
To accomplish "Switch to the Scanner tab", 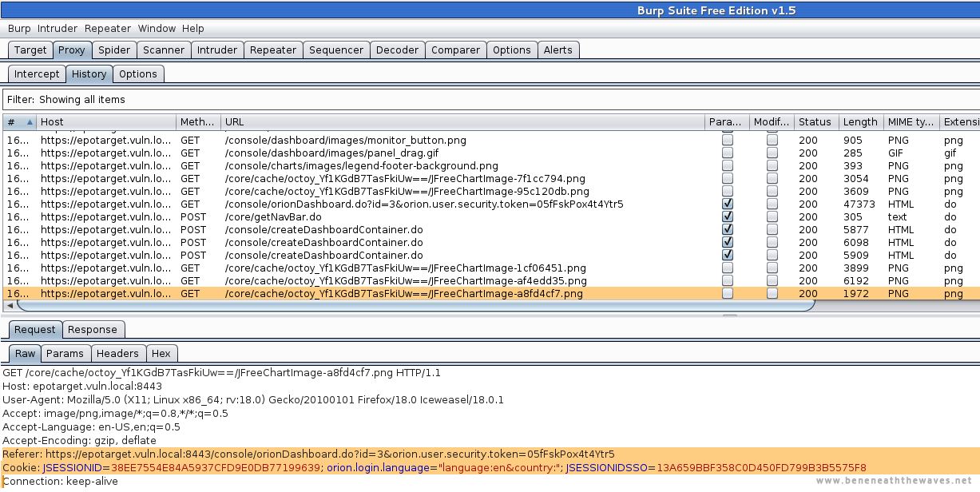I will pyautogui.click(x=164, y=50).
